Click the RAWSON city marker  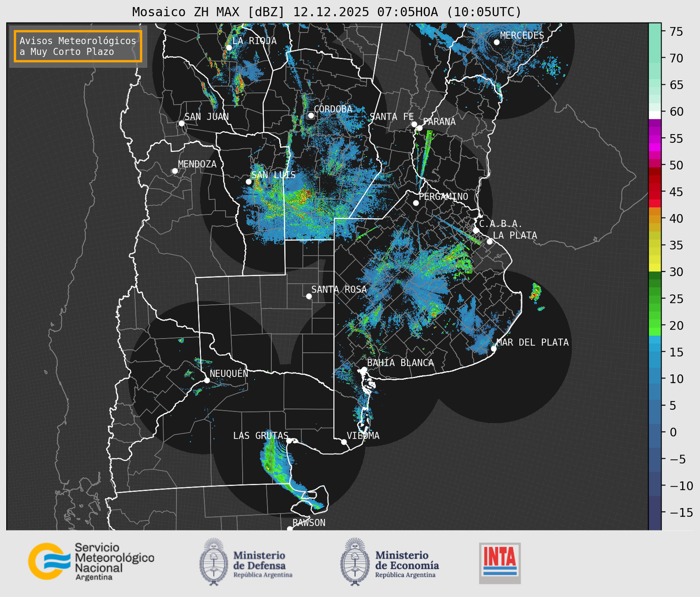[290, 529]
